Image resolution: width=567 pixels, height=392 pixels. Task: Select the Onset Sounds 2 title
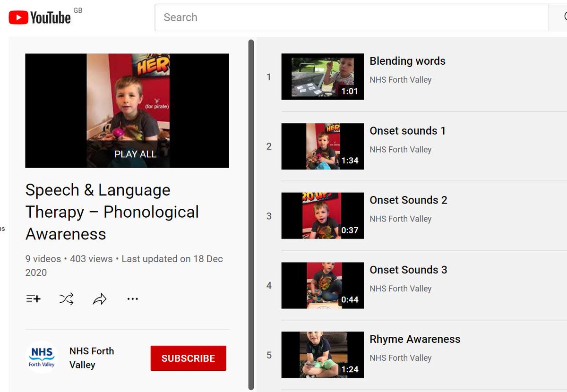[x=408, y=200]
